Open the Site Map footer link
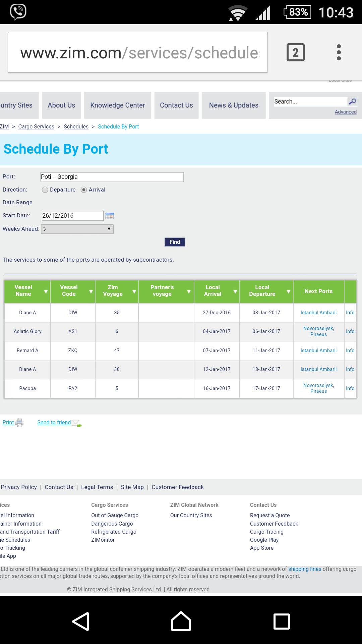 [x=132, y=487]
